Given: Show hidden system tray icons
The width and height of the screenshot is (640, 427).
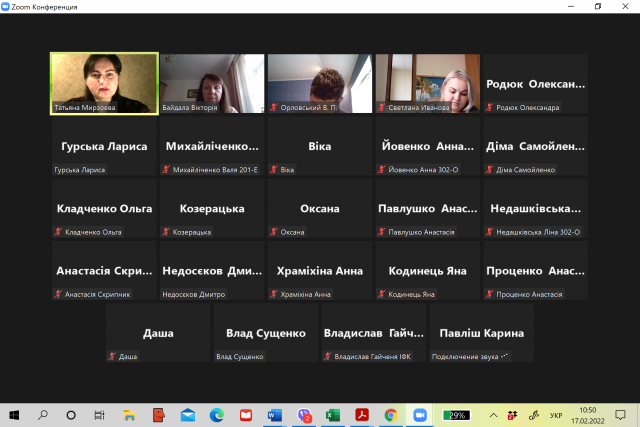Looking at the screenshot, I should coord(493,416).
